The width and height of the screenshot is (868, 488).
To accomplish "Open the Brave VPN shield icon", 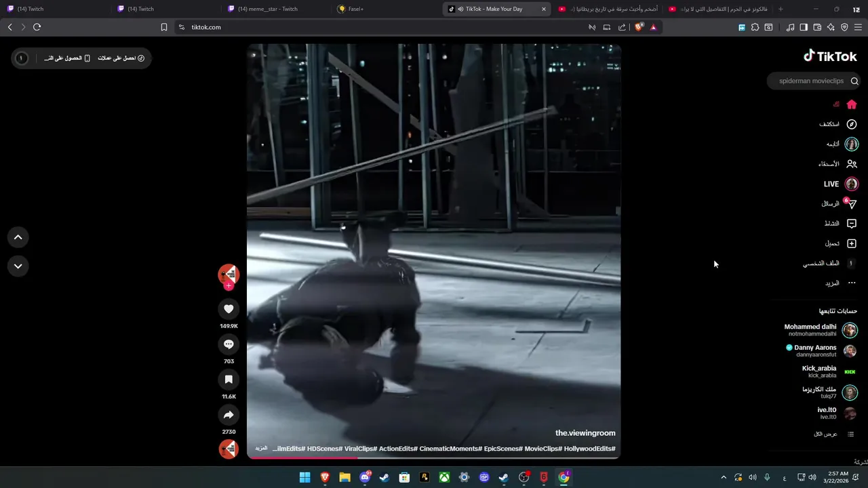I will [844, 27].
